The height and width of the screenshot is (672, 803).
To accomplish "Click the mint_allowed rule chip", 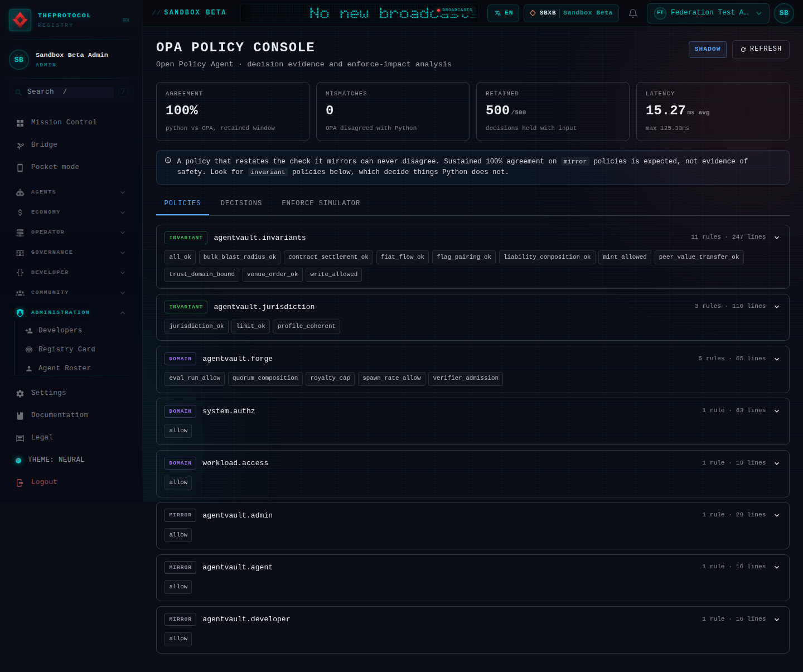I will (625, 257).
